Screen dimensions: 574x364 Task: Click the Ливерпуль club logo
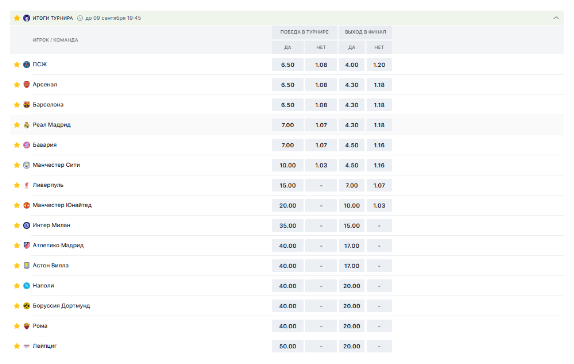(26, 185)
